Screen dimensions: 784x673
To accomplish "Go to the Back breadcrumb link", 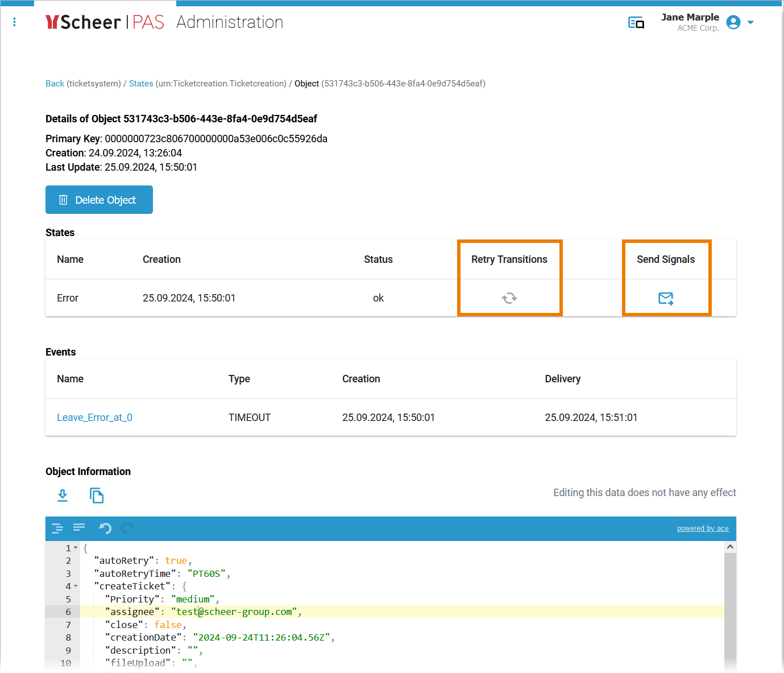I will [x=55, y=84].
